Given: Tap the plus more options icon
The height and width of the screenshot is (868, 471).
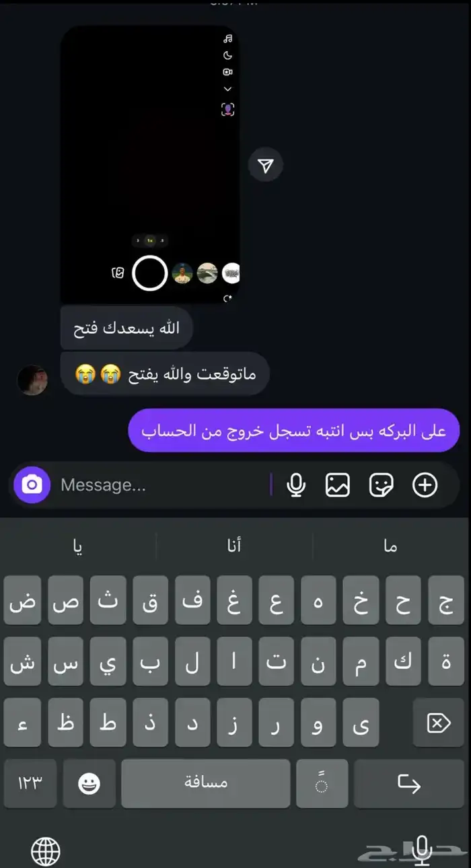Looking at the screenshot, I should coord(425,485).
